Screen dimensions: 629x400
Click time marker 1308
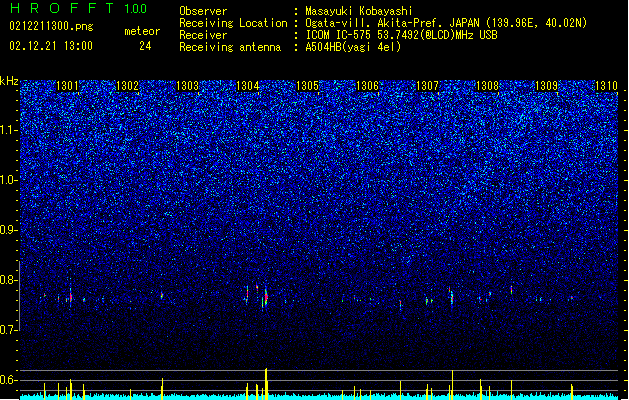(487, 85)
